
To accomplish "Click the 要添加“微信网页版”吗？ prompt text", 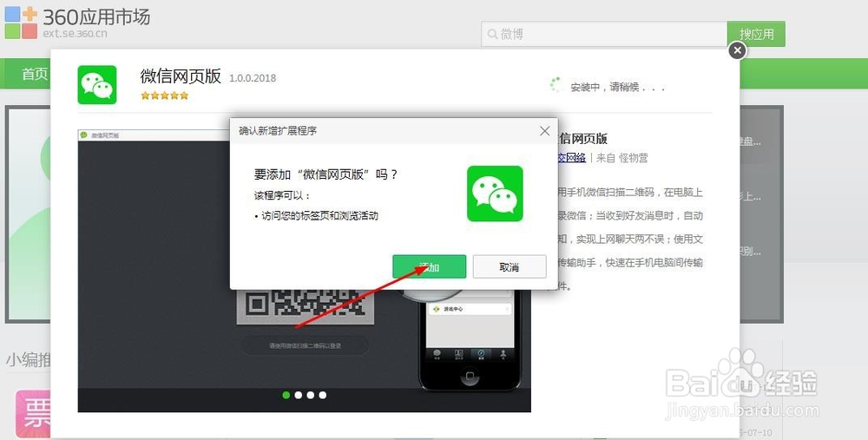I will point(325,174).
